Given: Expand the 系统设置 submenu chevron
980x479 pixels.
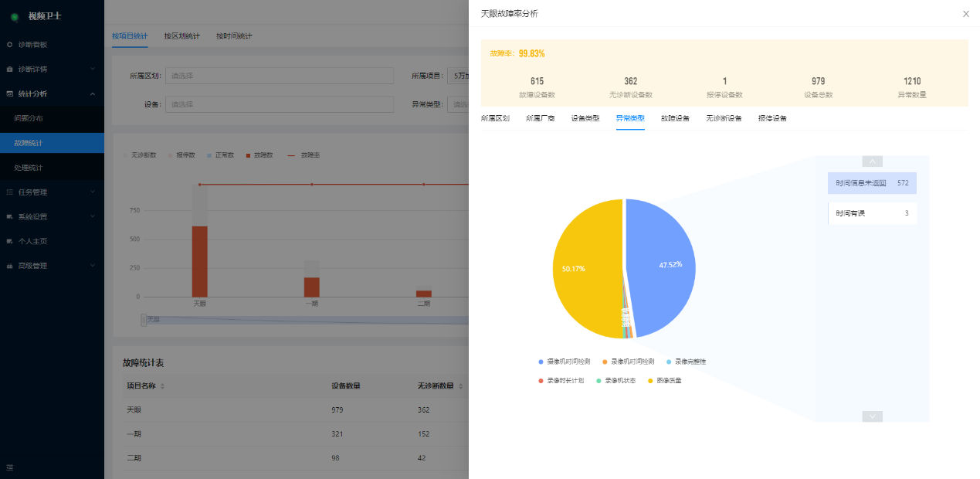Looking at the screenshot, I should 93,216.
